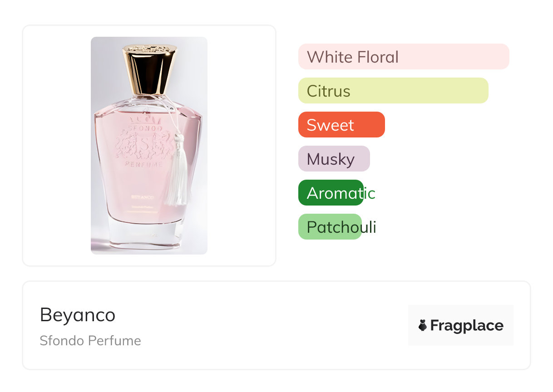The width and height of the screenshot is (553, 392).
Task: Click the Fragplace perfume bottle logo icon
Action: (423, 325)
